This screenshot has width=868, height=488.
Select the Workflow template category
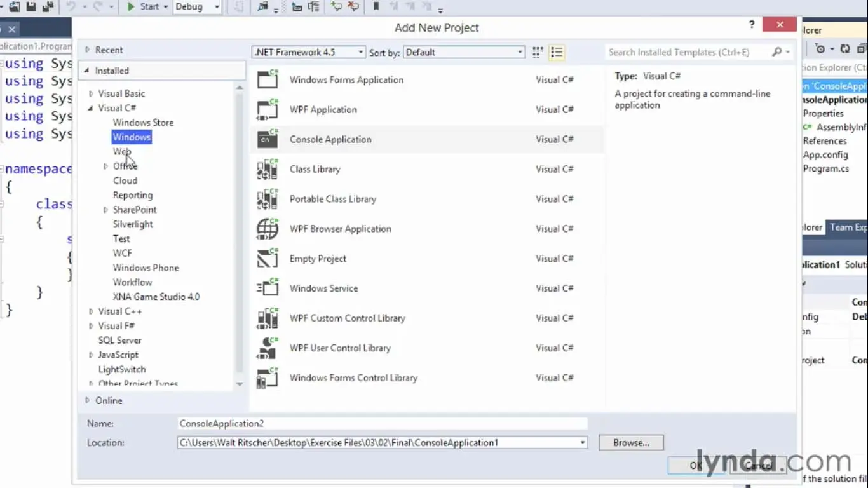point(133,282)
